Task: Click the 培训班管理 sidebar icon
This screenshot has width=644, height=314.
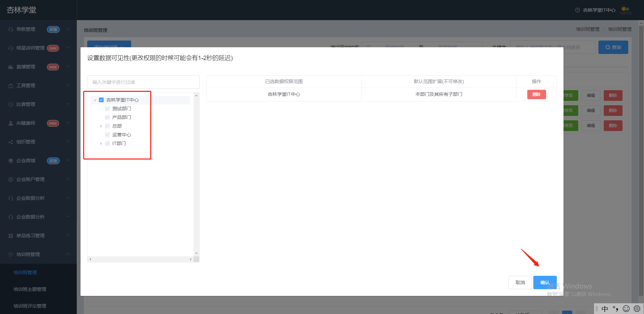Action: click(x=11, y=255)
